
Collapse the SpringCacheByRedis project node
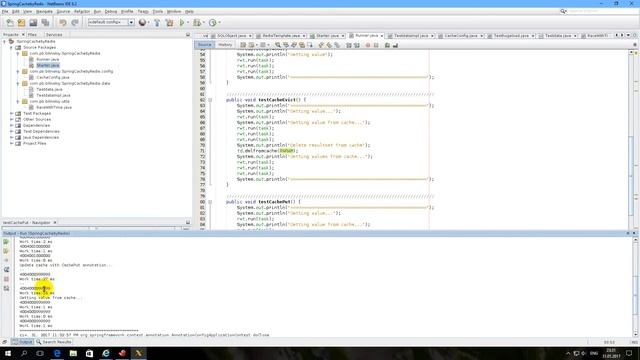click(5, 41)
